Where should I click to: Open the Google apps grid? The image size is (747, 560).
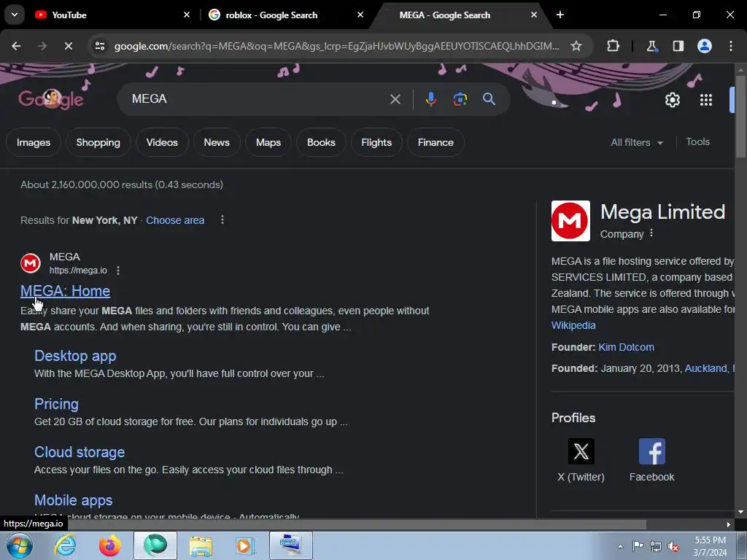[706, 100]
